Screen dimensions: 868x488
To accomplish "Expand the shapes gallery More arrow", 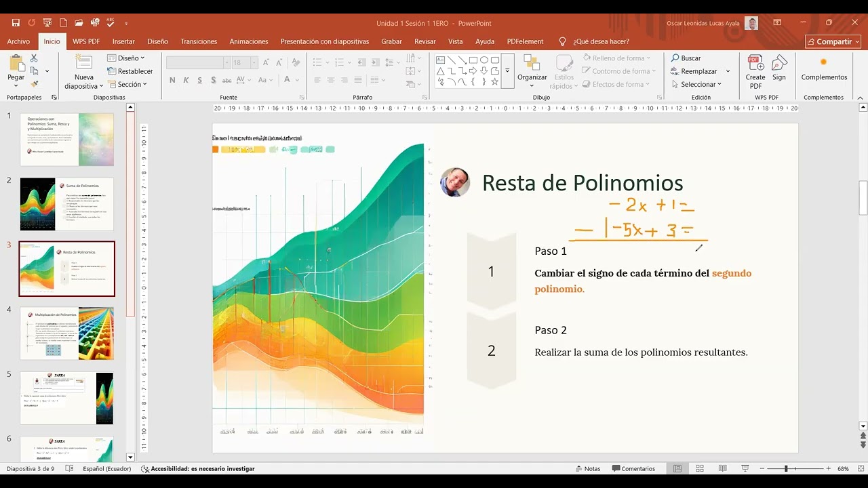I will pos(507,71).
